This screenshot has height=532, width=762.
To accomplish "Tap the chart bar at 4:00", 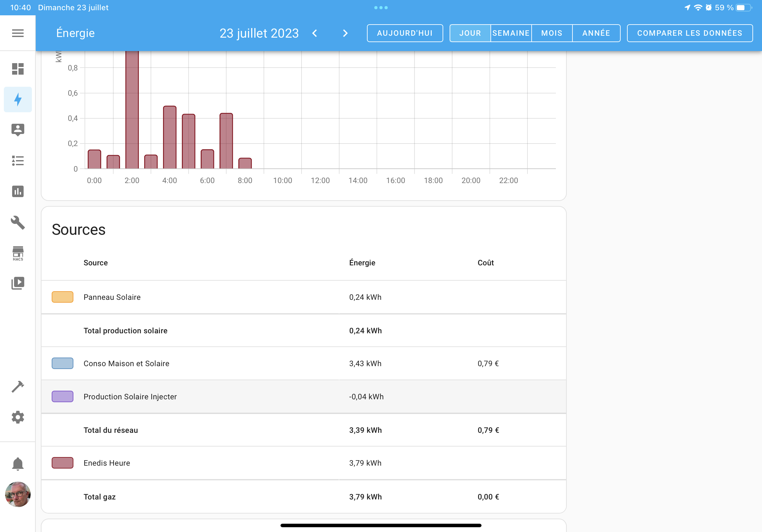I will click(x=169, y=137).
